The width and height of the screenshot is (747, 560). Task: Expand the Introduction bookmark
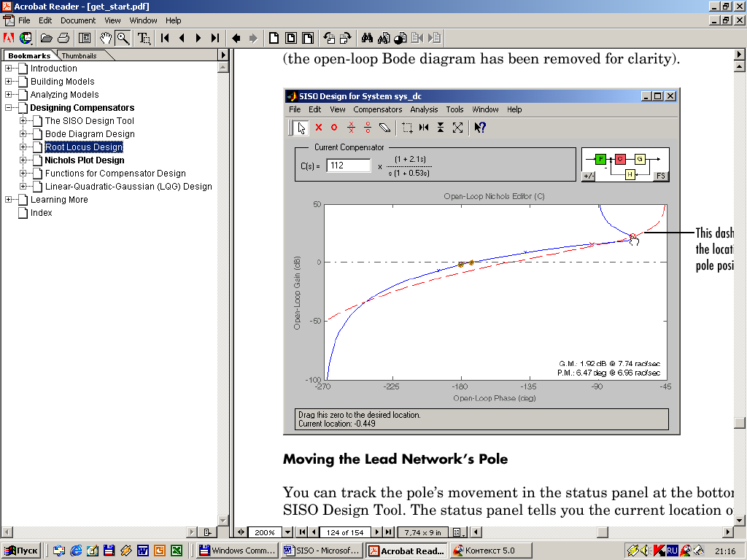(x=9, y=69)
